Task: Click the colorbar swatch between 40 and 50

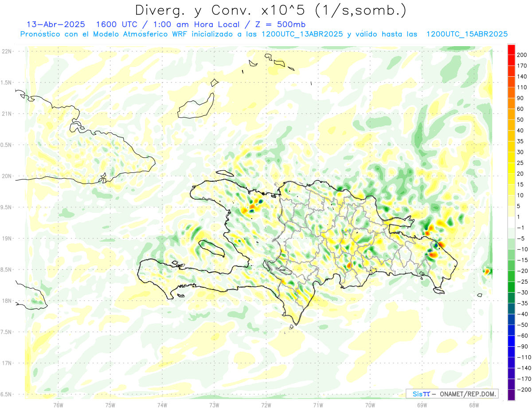Action: tap(511, 125)
